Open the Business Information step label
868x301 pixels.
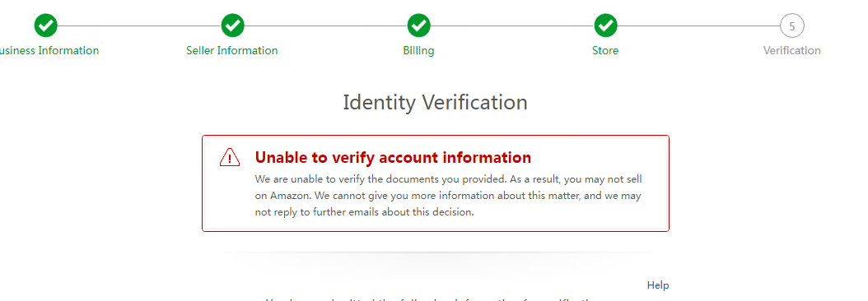coord(49,50)
